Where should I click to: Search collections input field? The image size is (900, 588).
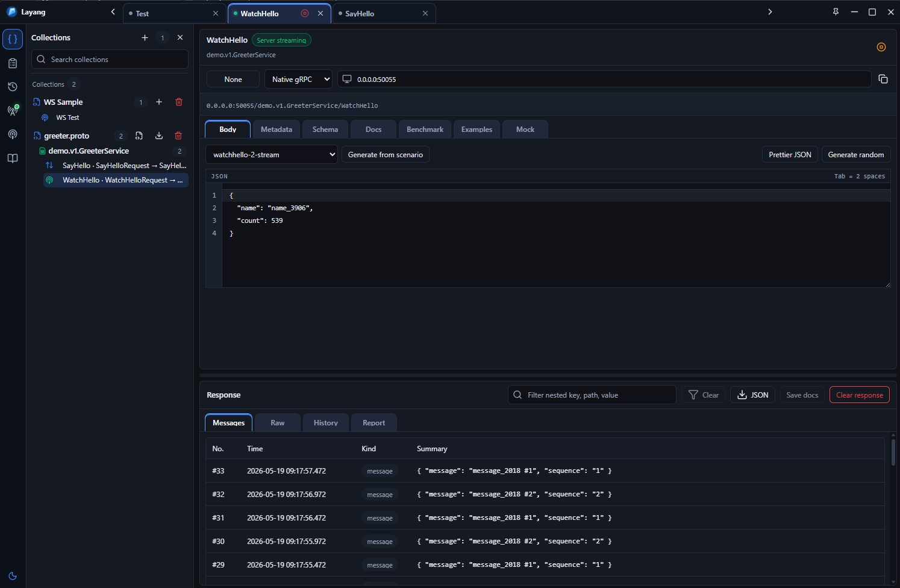(110, 59)
